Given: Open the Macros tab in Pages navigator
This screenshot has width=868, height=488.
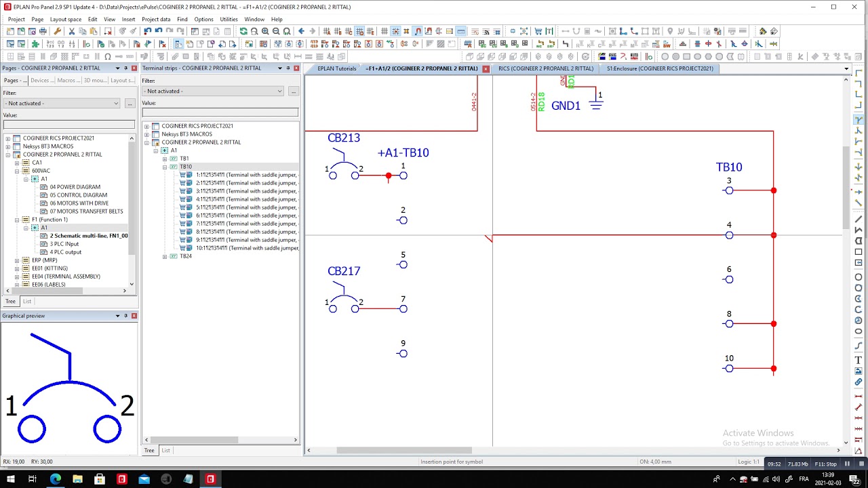Looking at the screenshot, I should pos(67,80).
